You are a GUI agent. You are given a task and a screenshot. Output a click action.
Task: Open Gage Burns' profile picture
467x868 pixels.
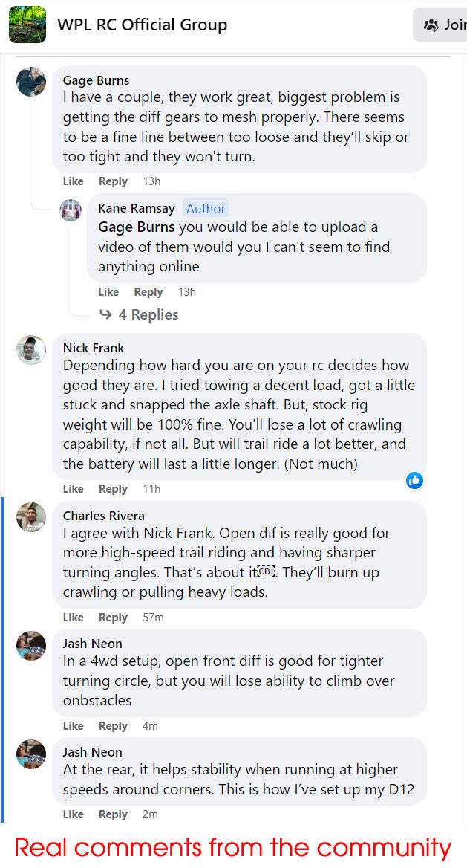(x=31, y=81)
